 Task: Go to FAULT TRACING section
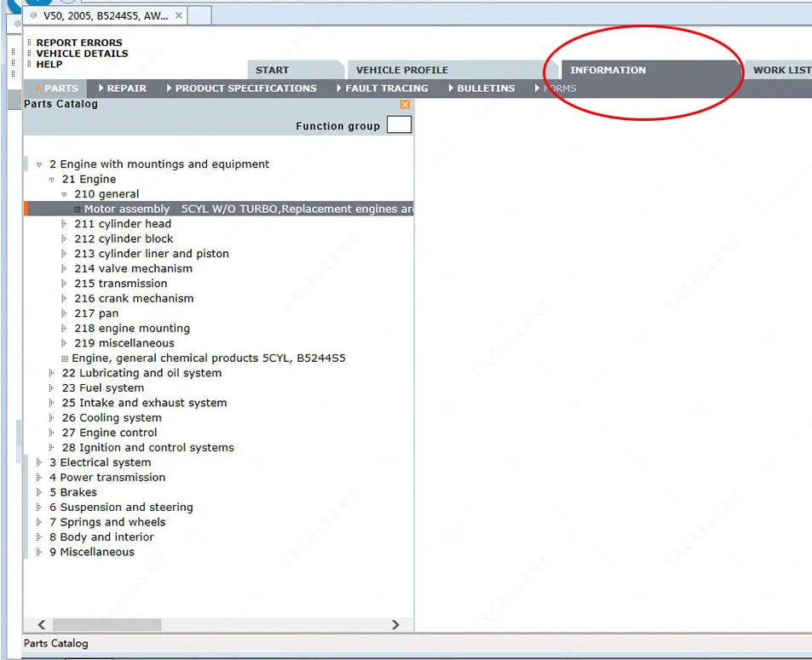coord(383,89)
